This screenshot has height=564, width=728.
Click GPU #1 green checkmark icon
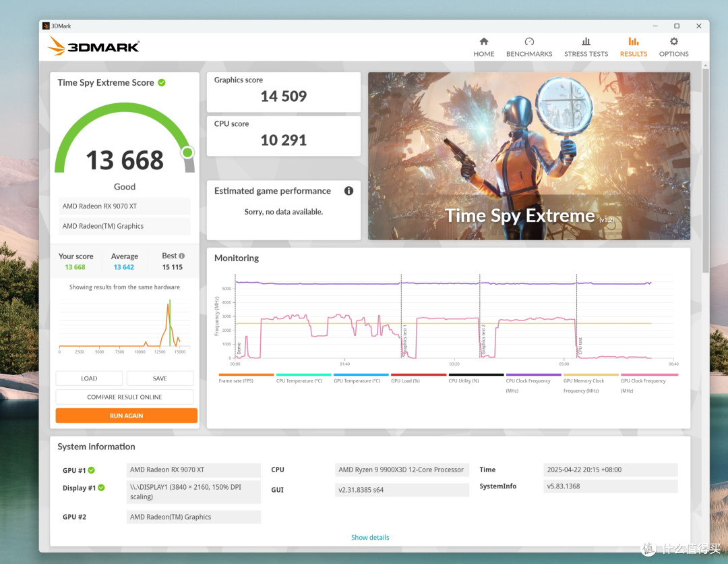pyautogui.click(x=92, y=470)
